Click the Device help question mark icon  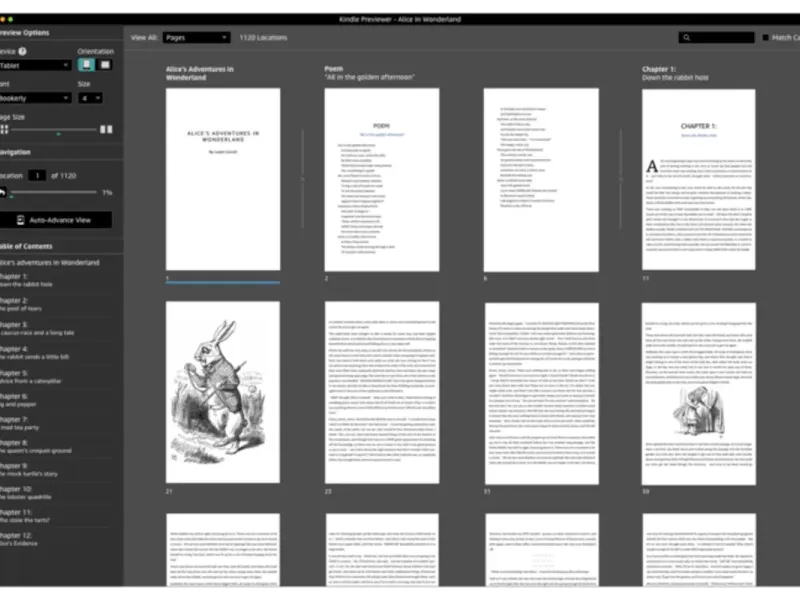click(22, 51)
